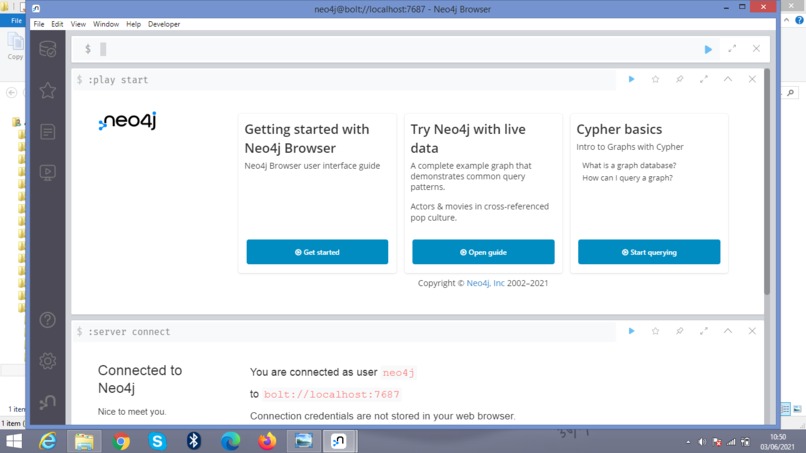This screenshot has height=453, width=806.
Task: Open Browser Settings gear in sidebar
Action: coord(47,361)
